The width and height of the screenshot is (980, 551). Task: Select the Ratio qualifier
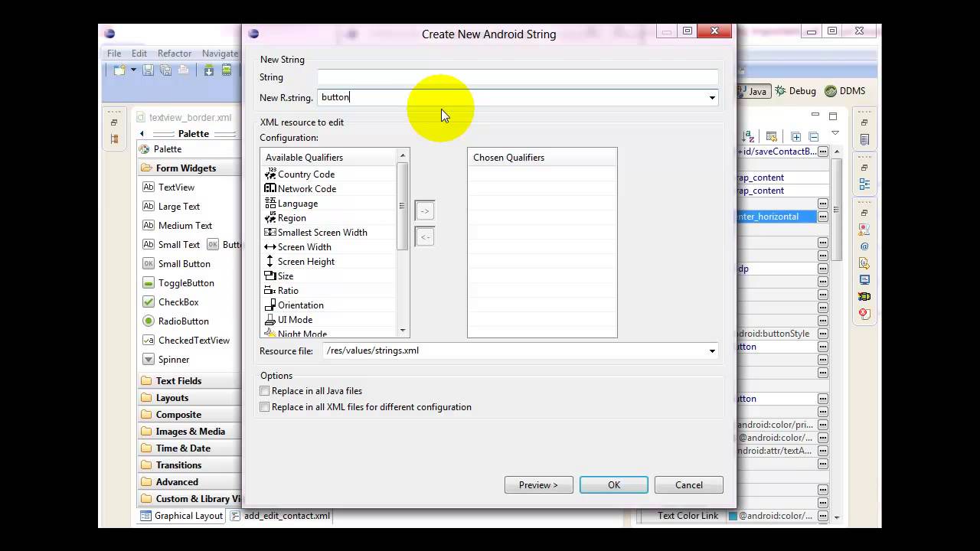point(281,291)
